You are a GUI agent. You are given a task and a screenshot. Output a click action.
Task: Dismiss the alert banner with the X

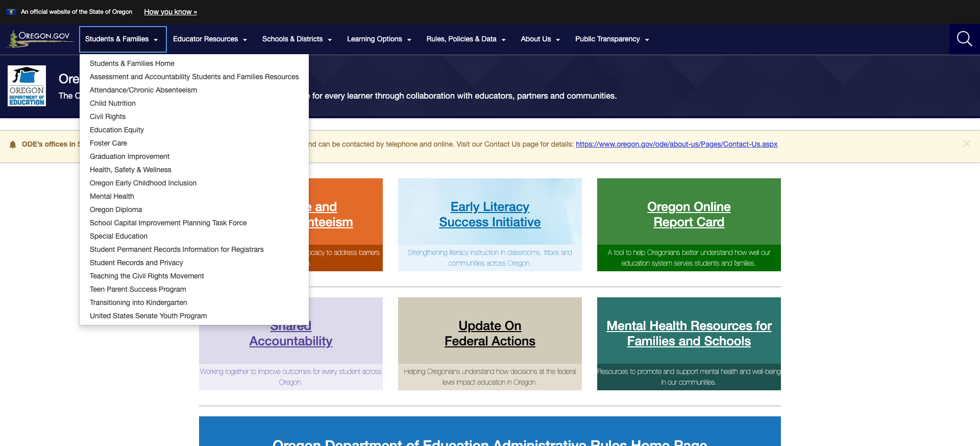point(966,144)
